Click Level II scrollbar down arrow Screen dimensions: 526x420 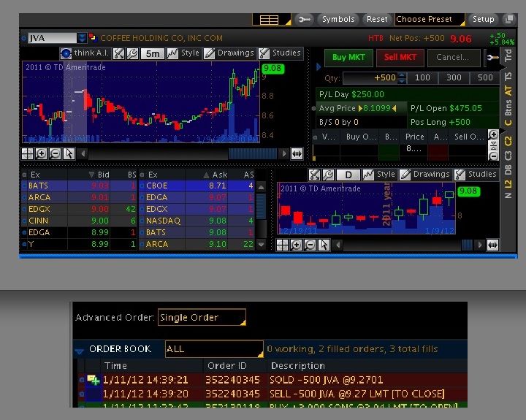coord(261,245)
